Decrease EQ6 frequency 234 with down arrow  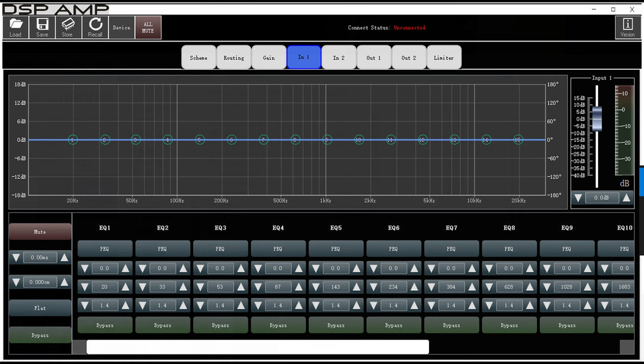click(x=374, y=287)
